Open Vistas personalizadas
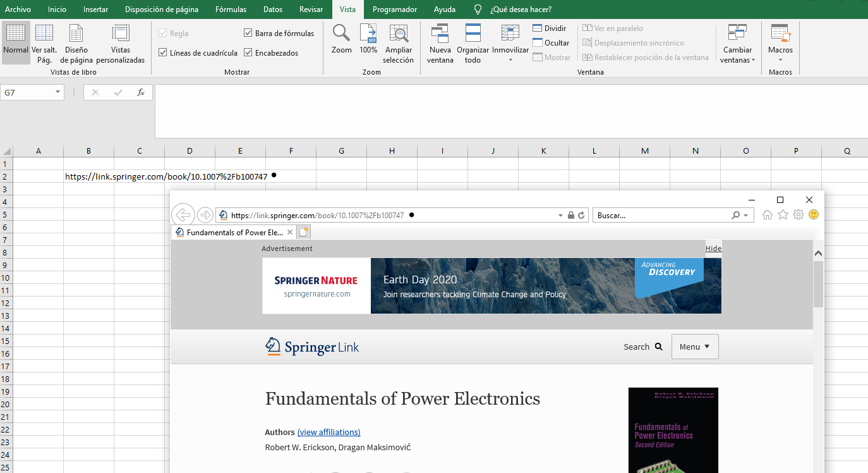Image resolution: width=868 pixels, height=473 pixels. point(121,42)
